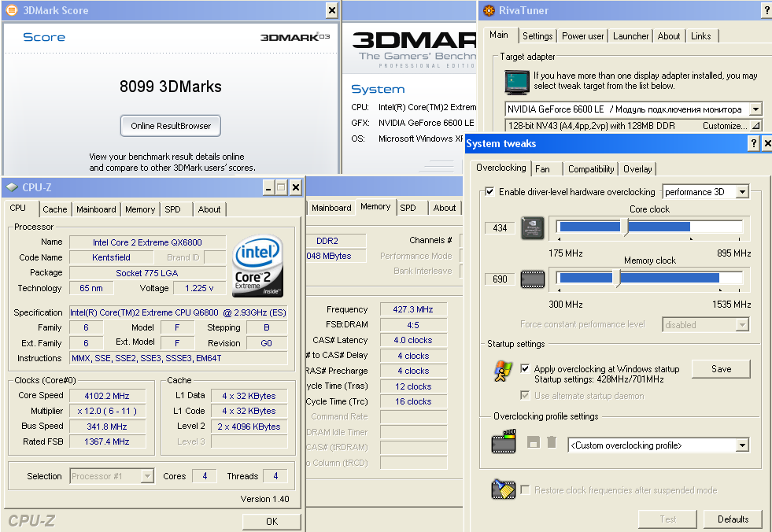Toggle Enable driver-level hardware overclocking
The height and width of the screenshot is (532, 772).
pos(490,191)
